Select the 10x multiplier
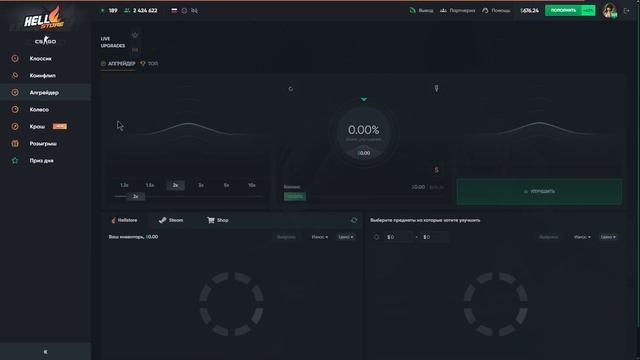This screenshot has width=640, height=360. tap(252, 185)
